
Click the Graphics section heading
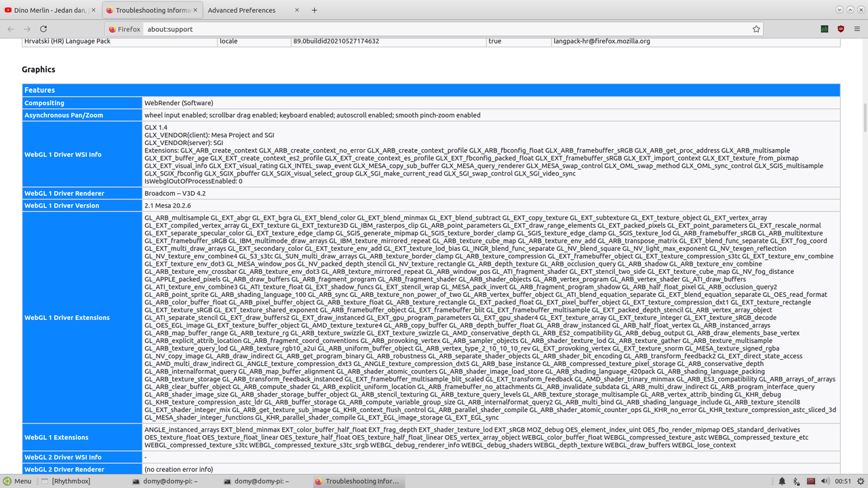pyautogui.click(x=39, y=69)
